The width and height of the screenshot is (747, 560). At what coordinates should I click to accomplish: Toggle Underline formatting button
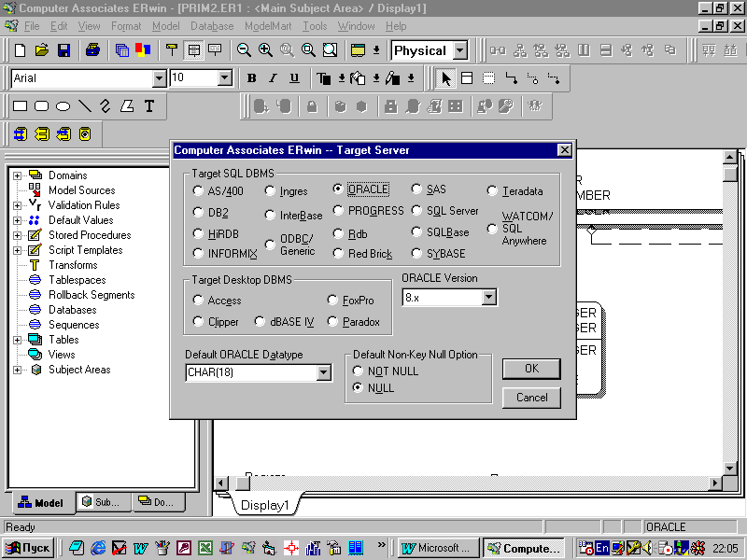pyautogui.click(x=294, y=78)
